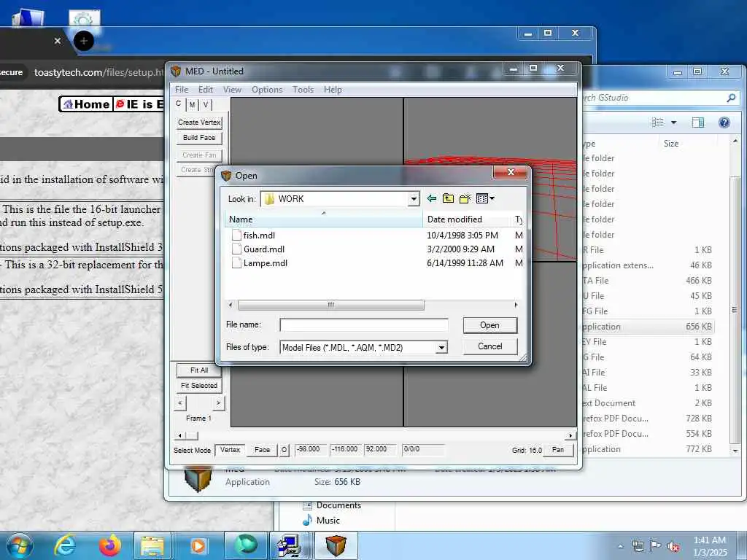
Task: Toggle Vertex select mode
Action: click(230, 449)
